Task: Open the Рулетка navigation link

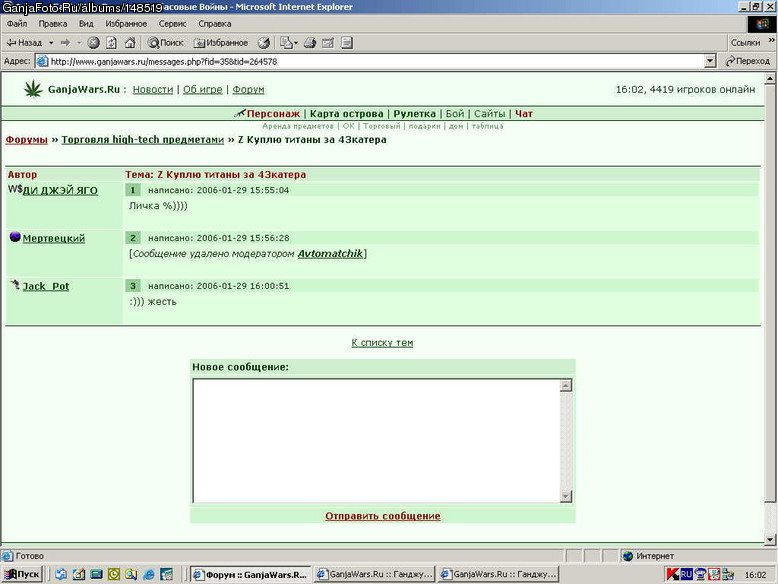Action: point(414,114)
